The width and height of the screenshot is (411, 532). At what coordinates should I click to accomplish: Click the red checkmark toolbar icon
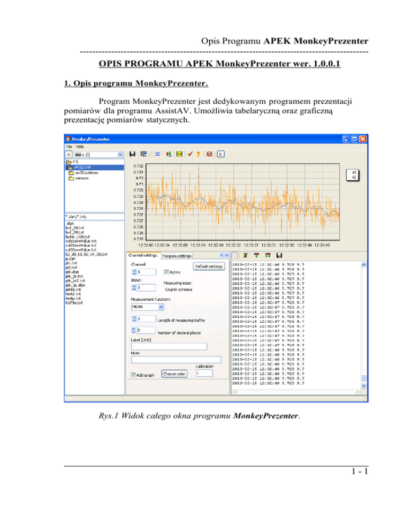point(189,154)
